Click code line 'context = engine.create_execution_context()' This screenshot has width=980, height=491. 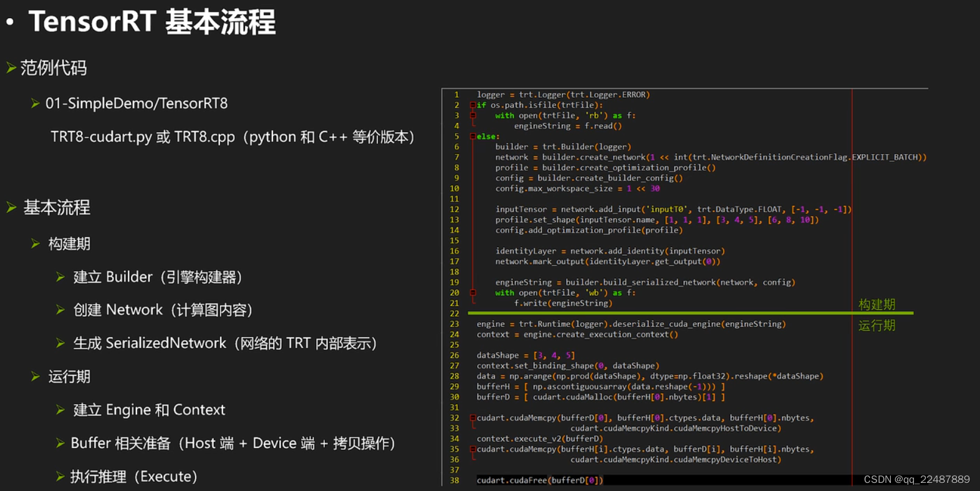577,334
